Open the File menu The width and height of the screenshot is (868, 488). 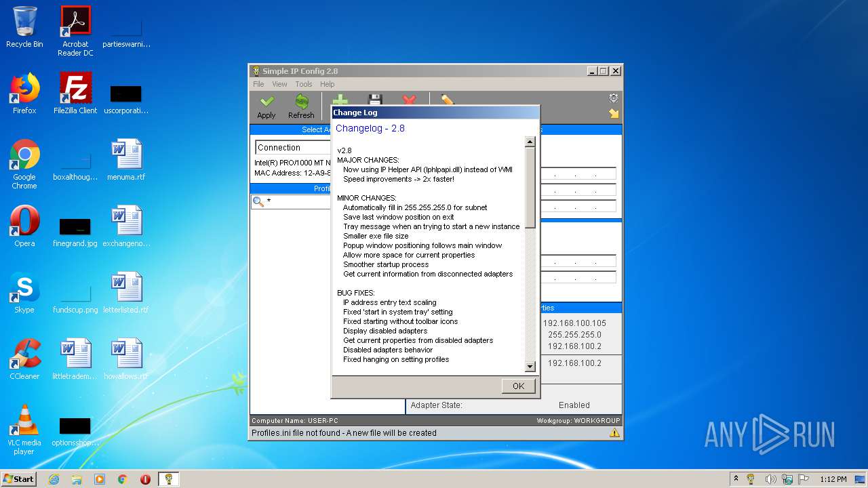pos(258,84)
